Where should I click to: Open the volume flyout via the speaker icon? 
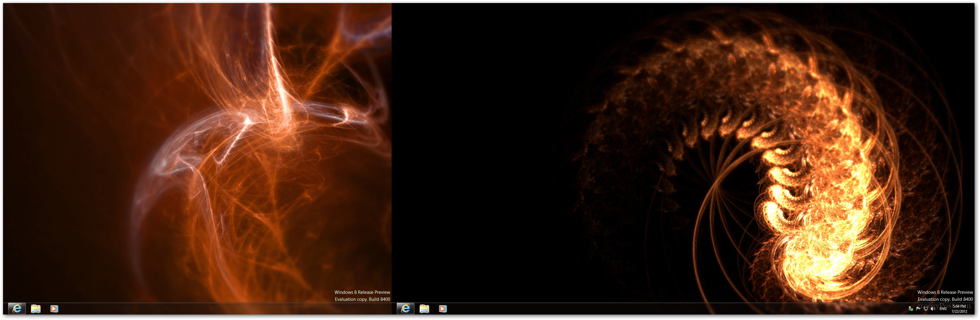coord(932,309)
